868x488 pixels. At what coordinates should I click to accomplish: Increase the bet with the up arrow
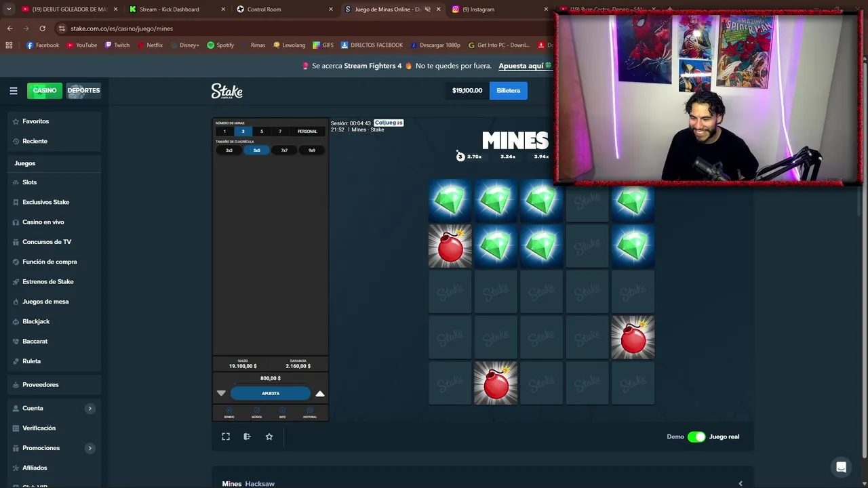[320, 393]
